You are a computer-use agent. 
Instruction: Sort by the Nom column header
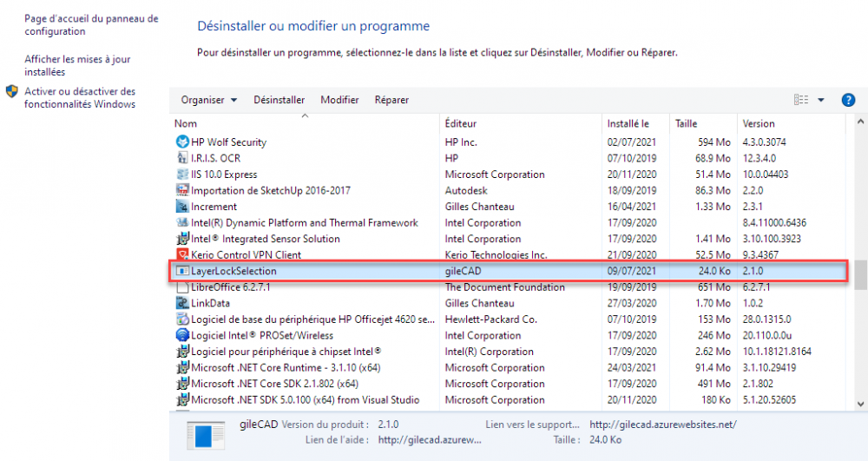pos(186,123)
